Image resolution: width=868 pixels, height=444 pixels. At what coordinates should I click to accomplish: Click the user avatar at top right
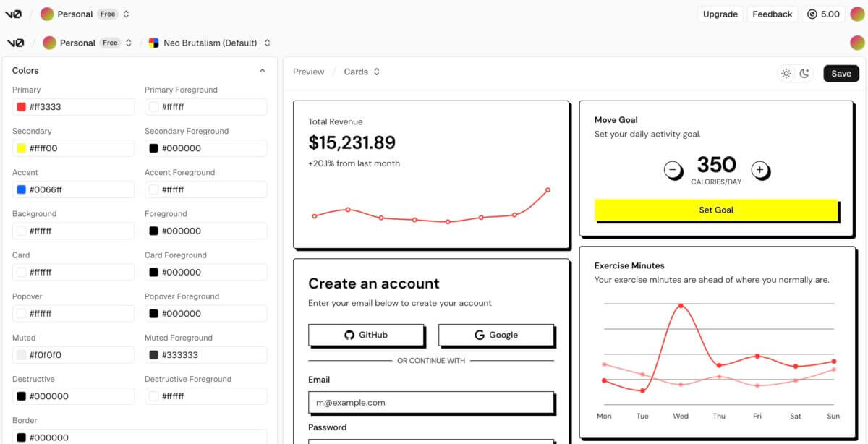point(855,14)
